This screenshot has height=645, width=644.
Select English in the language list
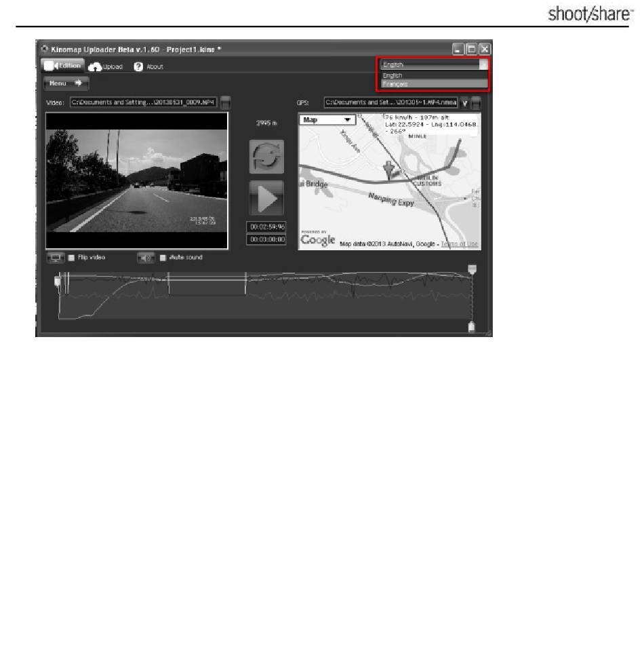coord(435,76)
